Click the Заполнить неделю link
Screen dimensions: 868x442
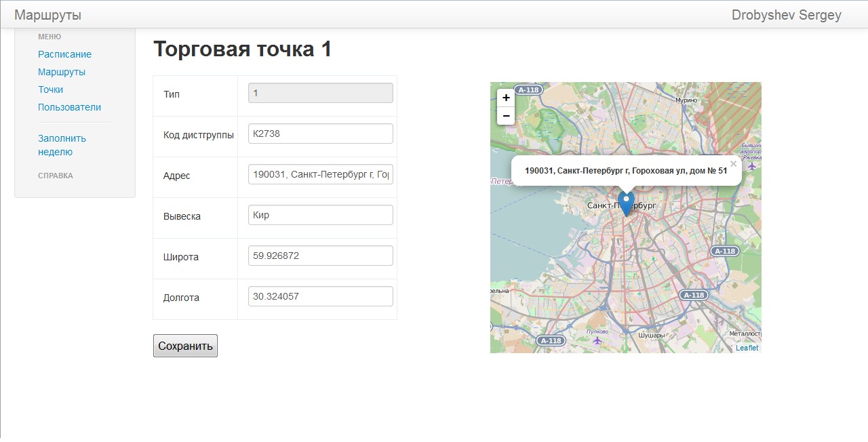pyautogui.click(x=62, y=145)
